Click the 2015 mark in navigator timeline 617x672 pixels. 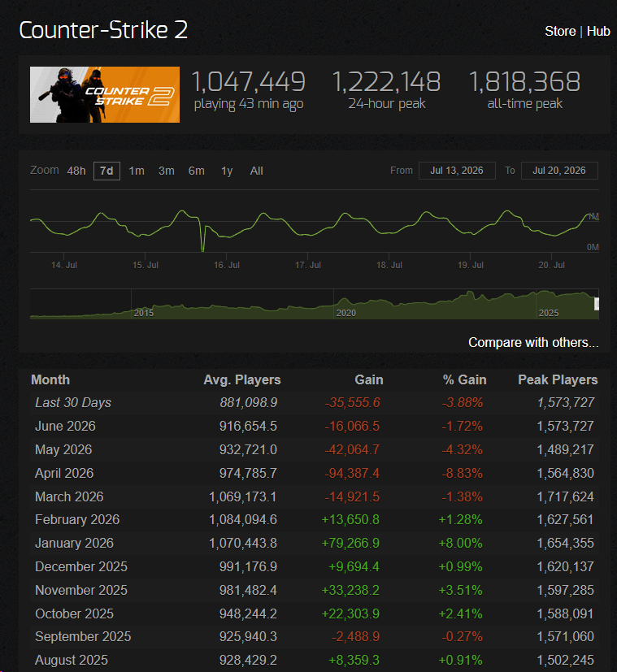coord(144,313)
